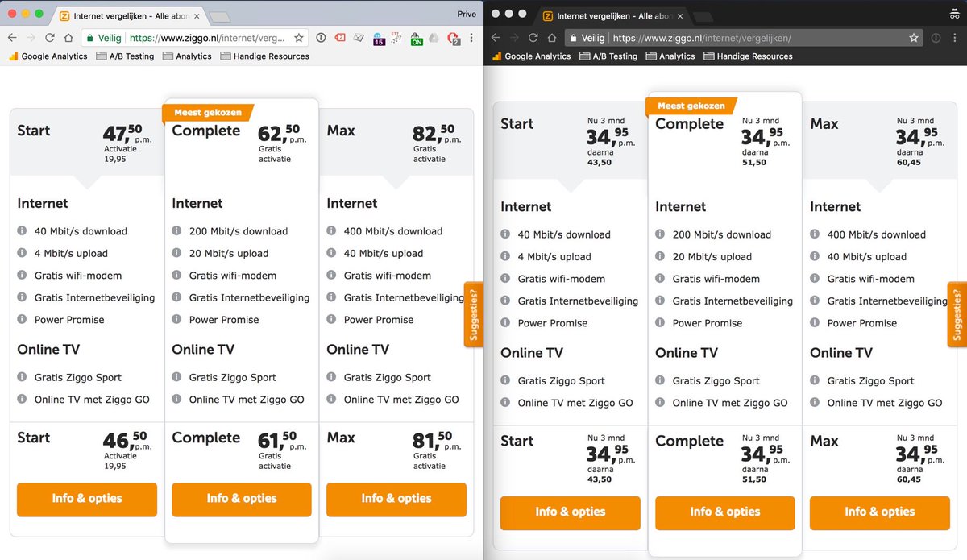Go back in the left Chrome window
Screen dimensions: 967x560
coord(12,37)
